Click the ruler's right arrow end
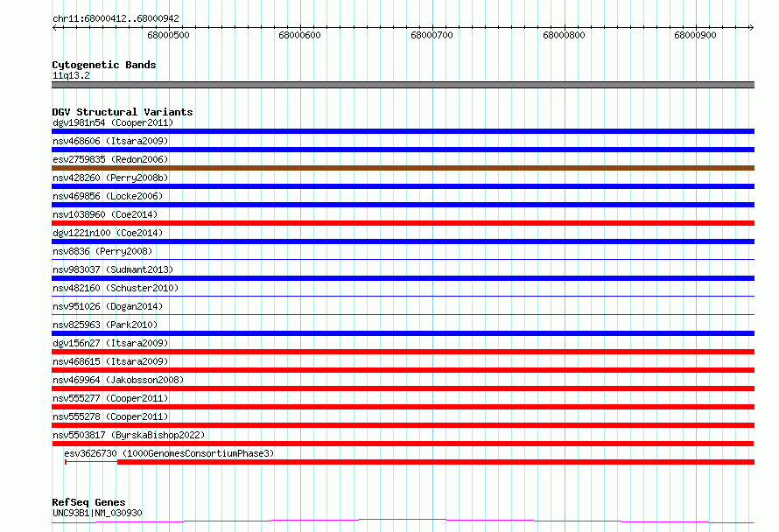This screenshot has height=532, width=779. [x=751, y=27]
